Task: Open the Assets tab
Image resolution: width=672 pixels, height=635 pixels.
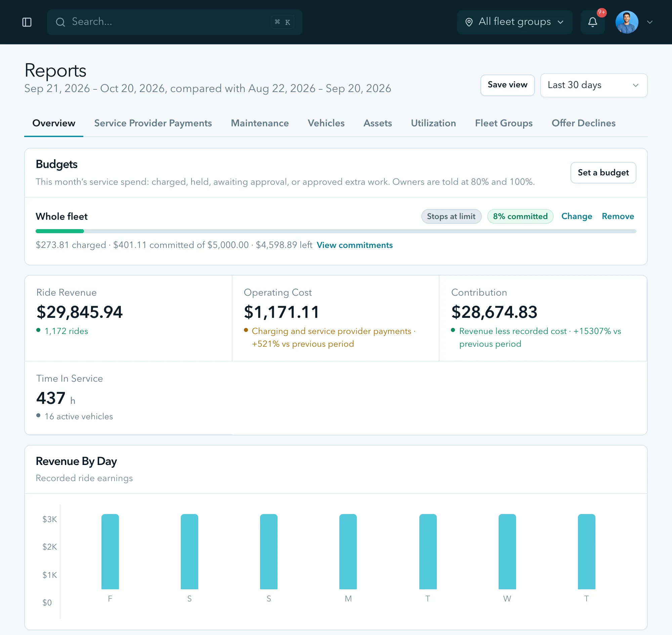Action: click(x=377, y=123)
